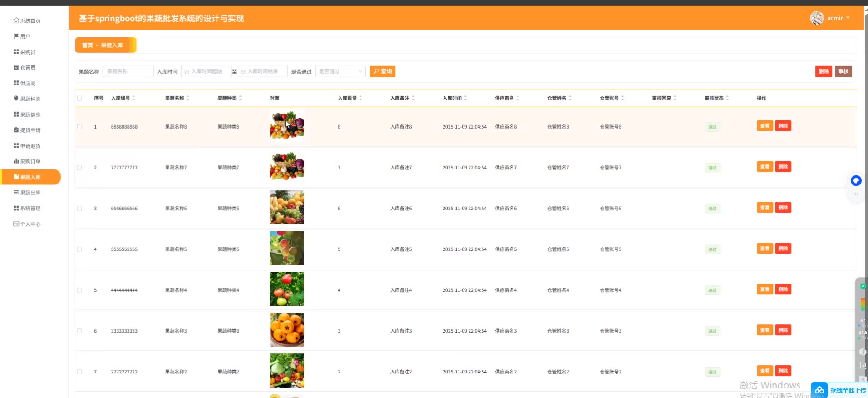Viewport: 868px width, 398px height.
Task: Click the flag icon next to 用户
Action: pos(16,36)
